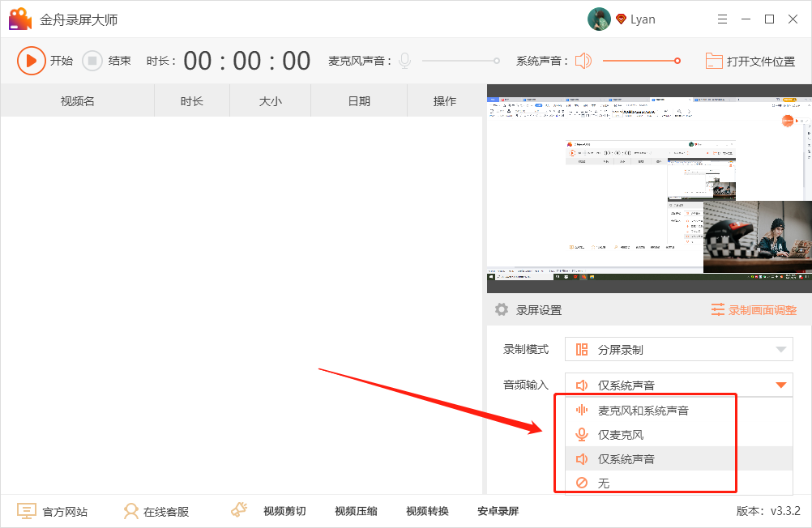The image size is (812, 528).
Task: Sort by 时长 column header
Action: [x=191, y=101]
